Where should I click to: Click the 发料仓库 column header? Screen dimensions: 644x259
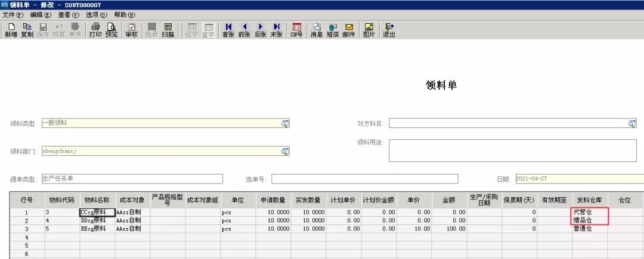(x=589, y=199)
